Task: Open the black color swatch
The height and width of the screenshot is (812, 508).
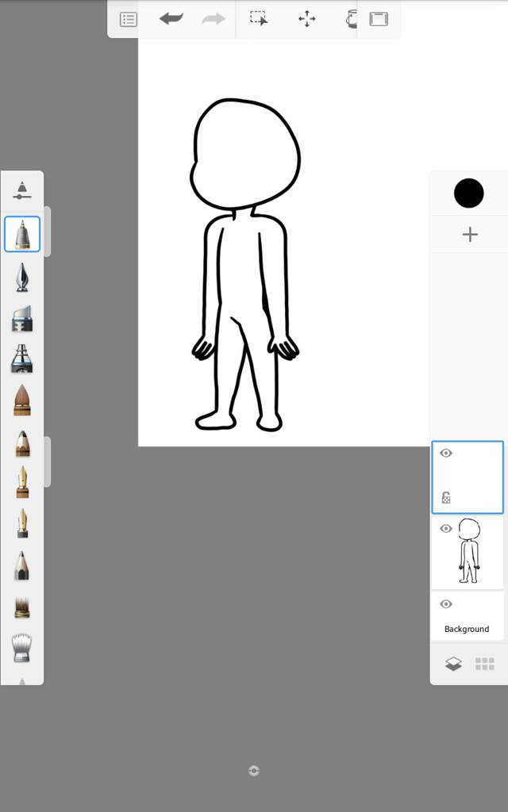Action: click(468, 193)
